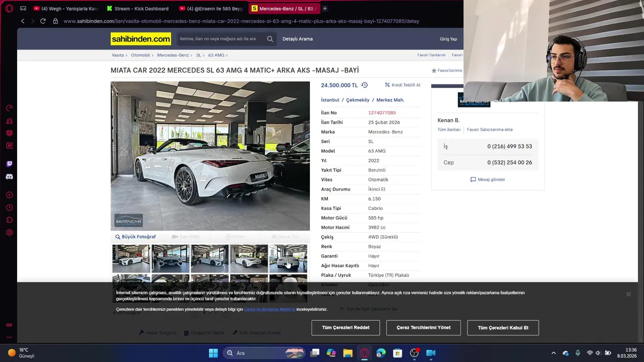Click Tüm Çerezleri Reddet button
This screenshot has width=644, height=362.
point(346,328)
